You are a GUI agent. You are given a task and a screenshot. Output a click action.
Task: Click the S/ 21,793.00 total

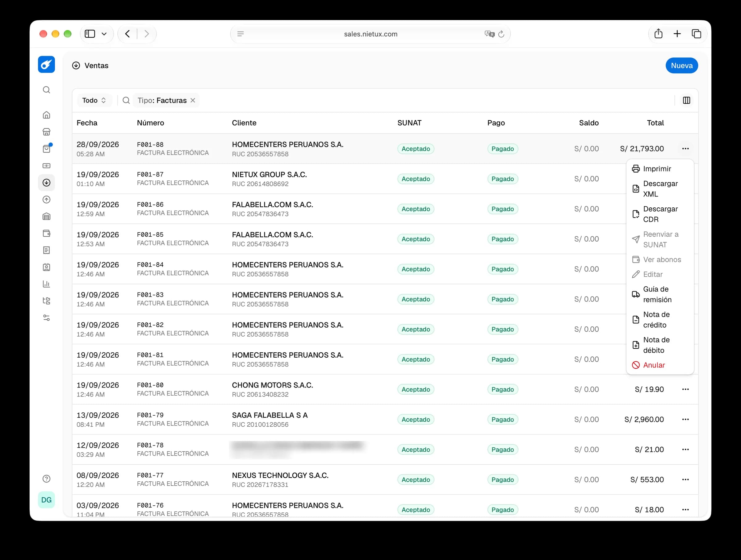tap(642, 149)
